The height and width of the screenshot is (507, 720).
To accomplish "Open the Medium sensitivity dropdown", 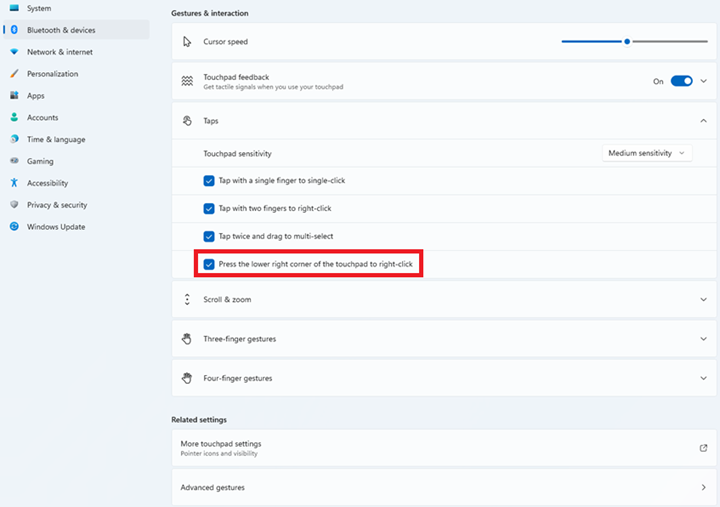I will coord(647,153).
